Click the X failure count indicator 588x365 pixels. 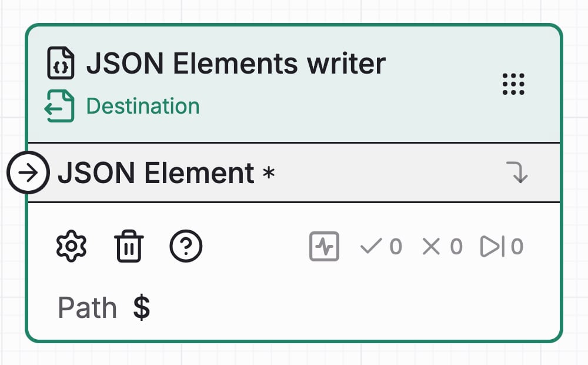[443, 247]
